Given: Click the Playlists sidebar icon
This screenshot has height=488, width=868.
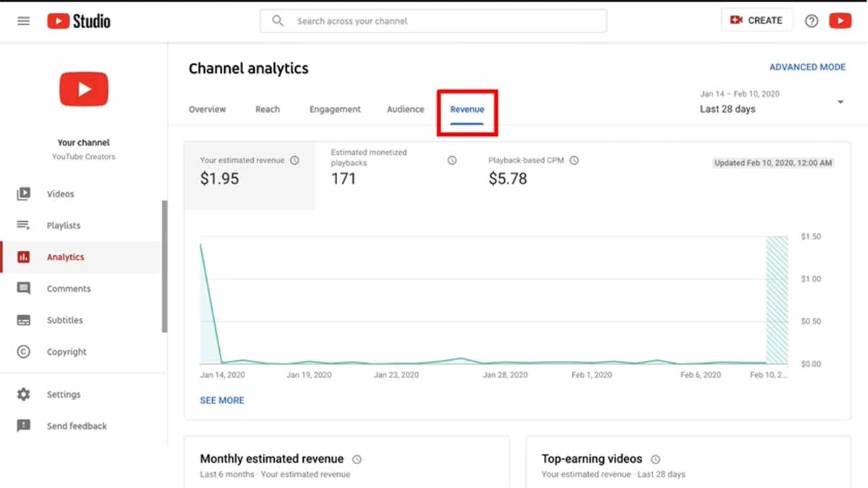Looking at the screenshot, I should click(24, 226).
